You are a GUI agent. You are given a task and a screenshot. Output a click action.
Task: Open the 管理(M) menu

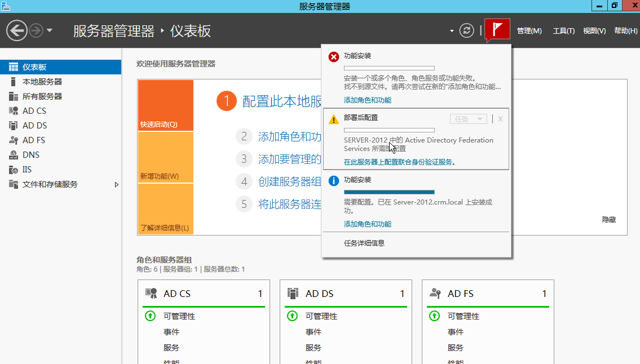click(529, 30)
